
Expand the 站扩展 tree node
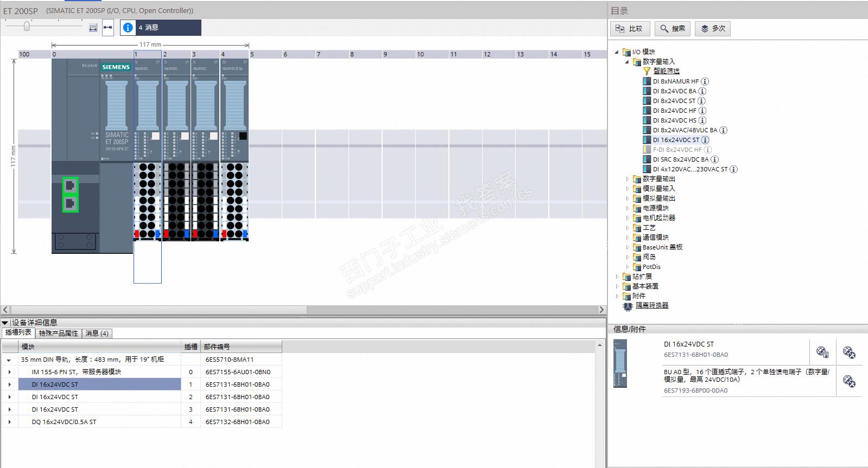[617, 277]
